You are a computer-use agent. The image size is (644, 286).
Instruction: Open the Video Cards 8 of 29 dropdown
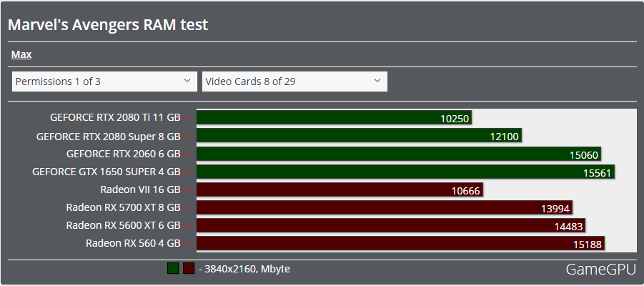tap(294, 82)
